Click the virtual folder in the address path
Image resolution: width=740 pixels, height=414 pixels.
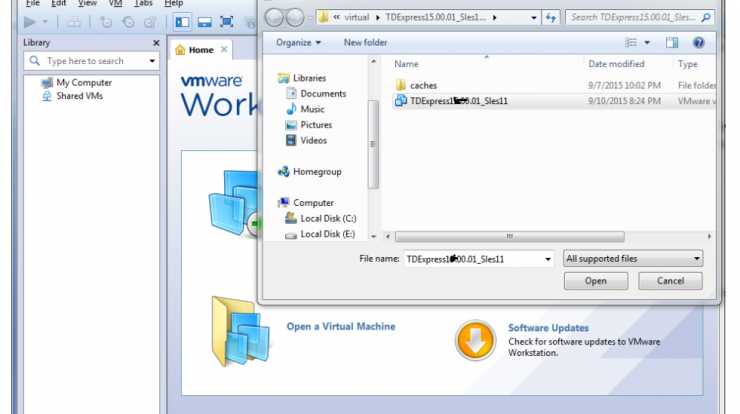(356, 17)
